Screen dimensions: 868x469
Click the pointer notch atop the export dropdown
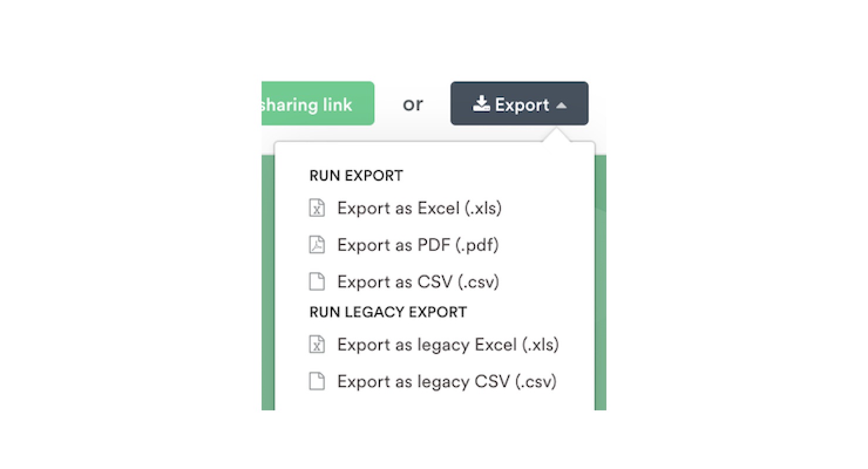tap(557, 136)
